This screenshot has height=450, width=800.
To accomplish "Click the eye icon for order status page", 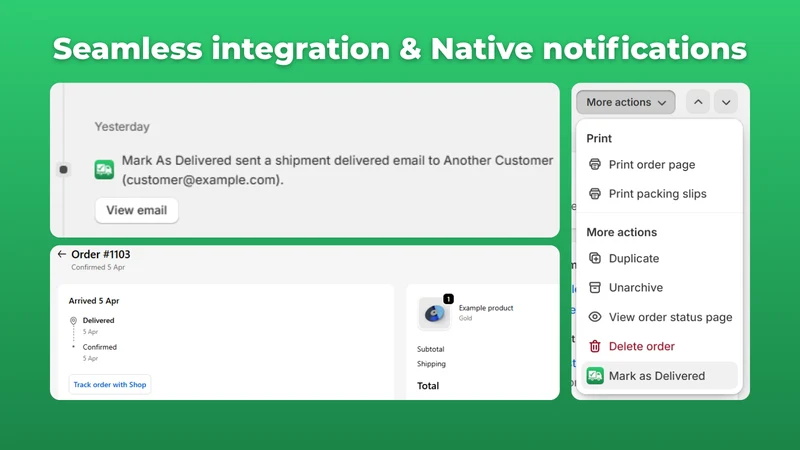I will point(595,317).
